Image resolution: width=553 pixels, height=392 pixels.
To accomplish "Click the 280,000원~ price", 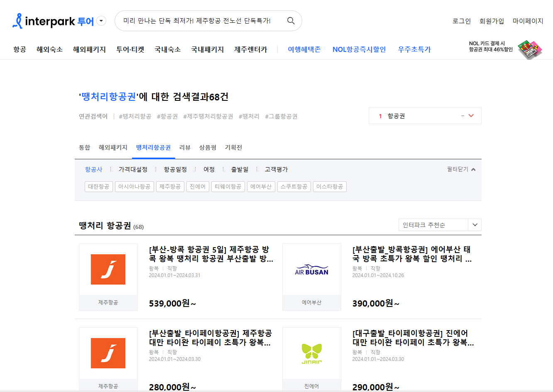I will pos(172,387).
